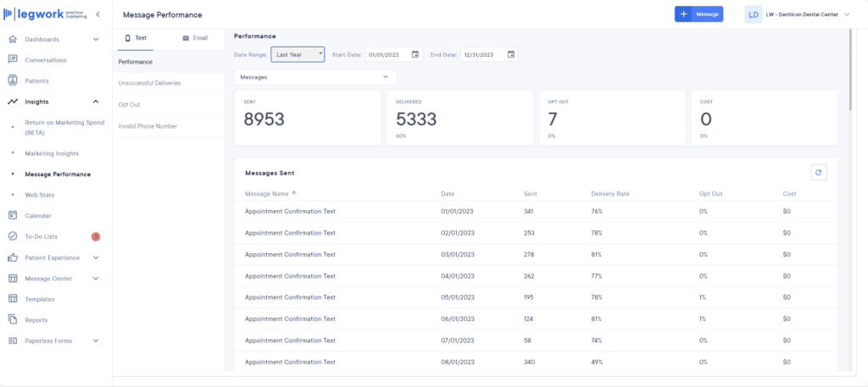Image resolution: width=868 pixels, height=387 pixels.
Task: Open the Start Date calendar picker icon
Action: pos(415,54)
